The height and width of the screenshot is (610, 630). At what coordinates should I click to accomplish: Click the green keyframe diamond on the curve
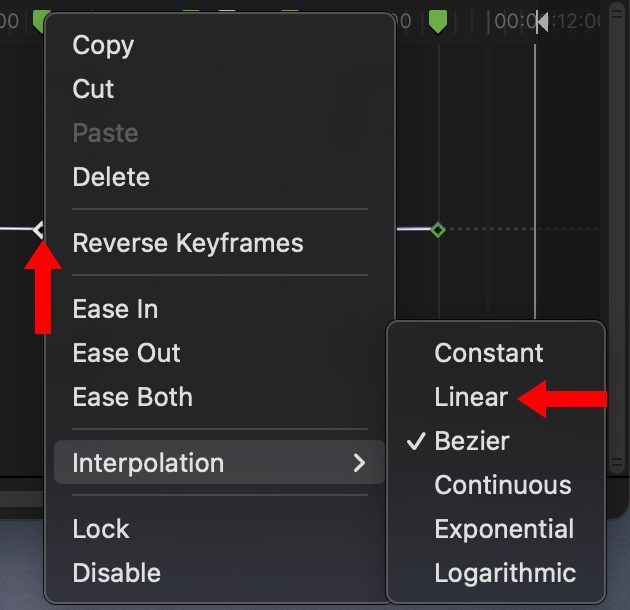[437, 230]
